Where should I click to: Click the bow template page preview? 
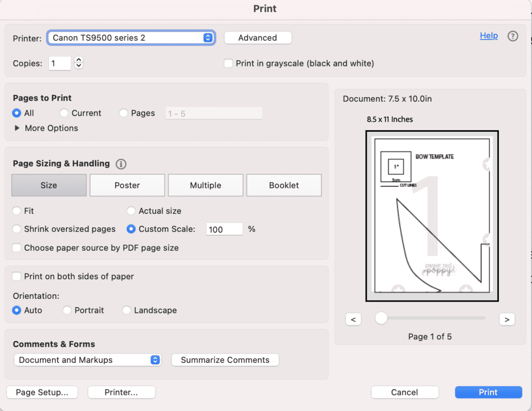click(x=432, y=215)
